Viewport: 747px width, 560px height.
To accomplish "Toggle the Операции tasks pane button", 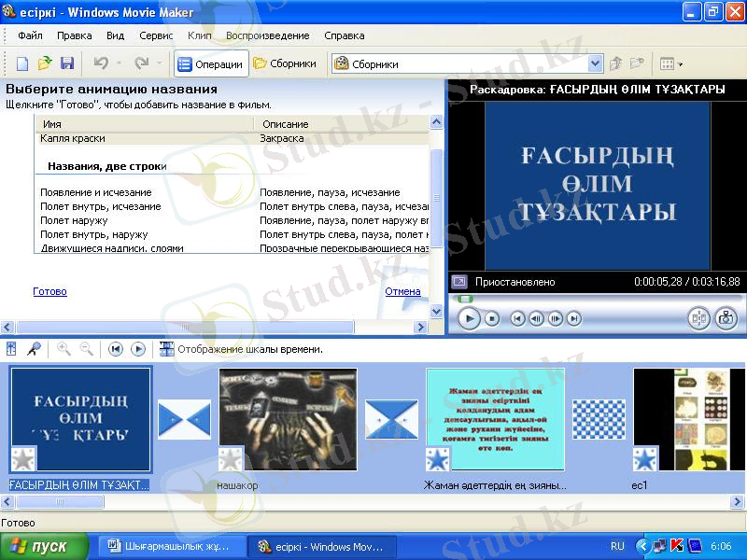I will coord(210,64).
